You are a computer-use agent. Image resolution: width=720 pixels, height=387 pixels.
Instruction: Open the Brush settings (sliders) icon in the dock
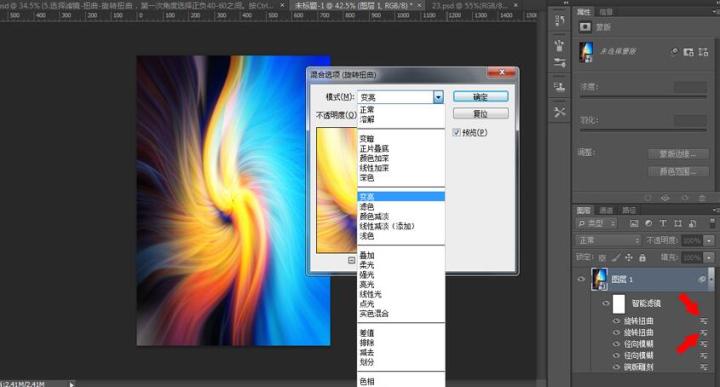click(x=559, y=63)
